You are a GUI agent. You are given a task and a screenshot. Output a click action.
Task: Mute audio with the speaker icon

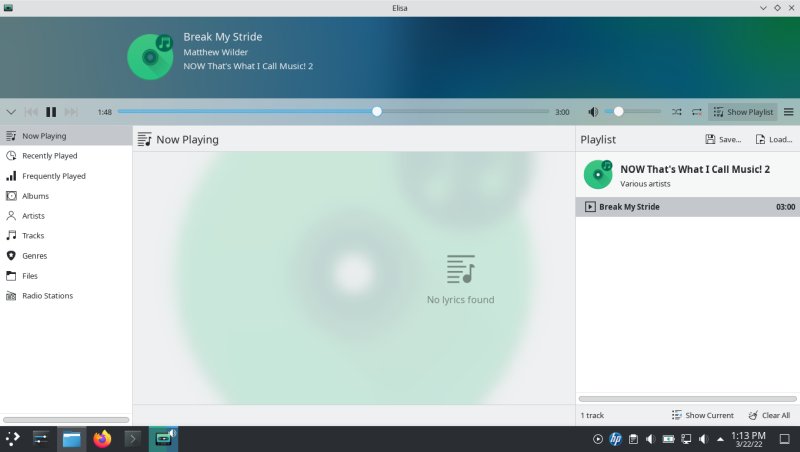[593, 112]
